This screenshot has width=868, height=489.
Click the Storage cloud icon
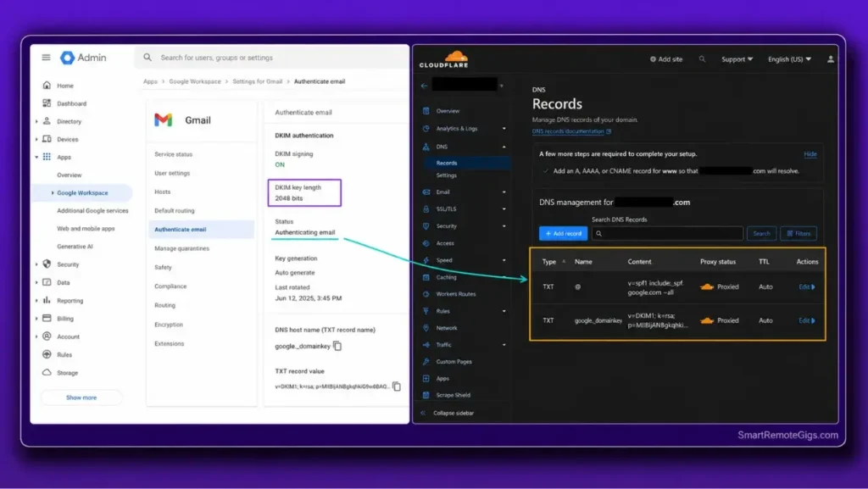click(x=47, y=372)
